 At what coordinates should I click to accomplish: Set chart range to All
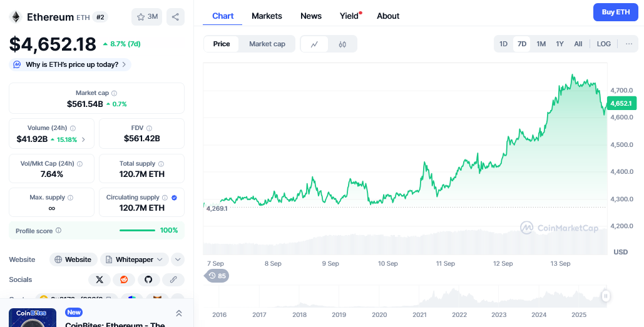(x=578, y=44)
